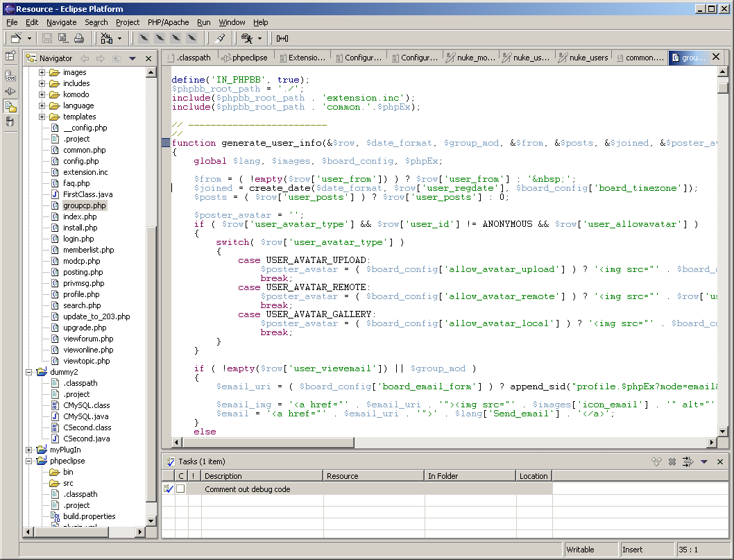Open the Navigate menu
Image resolution: width=734 pixels, height=560 pixels.
click(x=61, y=22)
